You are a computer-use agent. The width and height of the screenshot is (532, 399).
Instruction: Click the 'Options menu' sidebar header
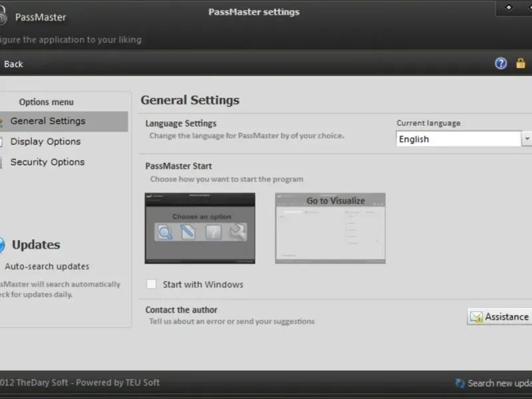[46, 102]
